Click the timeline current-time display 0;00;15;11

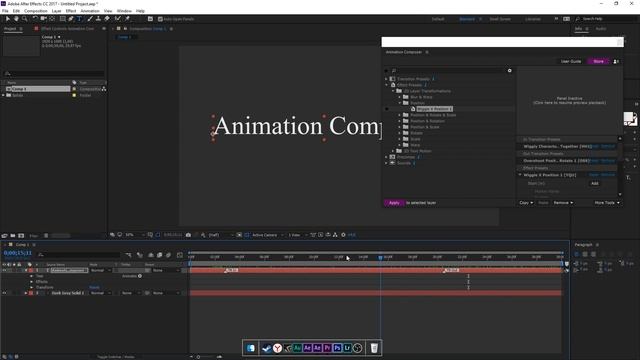pos(18,253)
